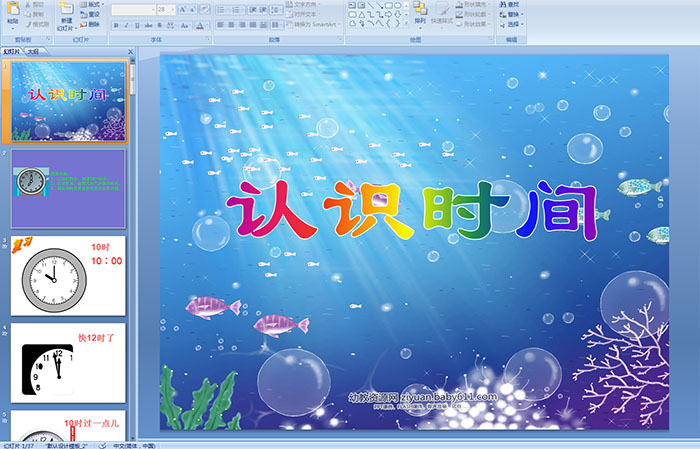Toggle text Shadow (S) formatting

[x=159, y=25]
